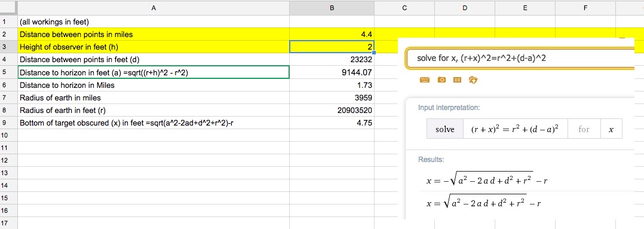644x229 pixels.
Task: Click the 'solve' box in input interpretation
Action: point(445,129)
